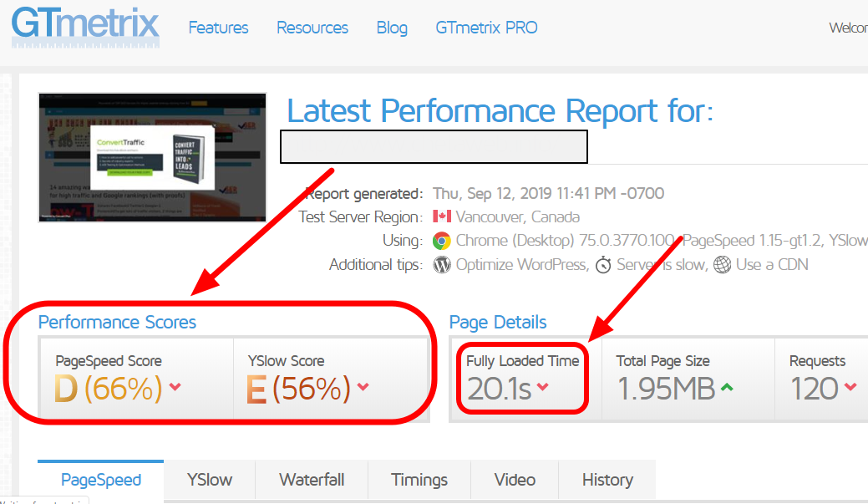
Task: Click the green up arrow beside 1.95MB
Action: pos(727,387)
